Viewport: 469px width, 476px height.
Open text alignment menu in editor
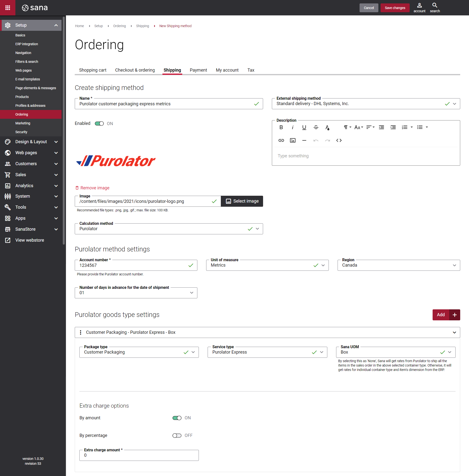[x=370, y=127]
